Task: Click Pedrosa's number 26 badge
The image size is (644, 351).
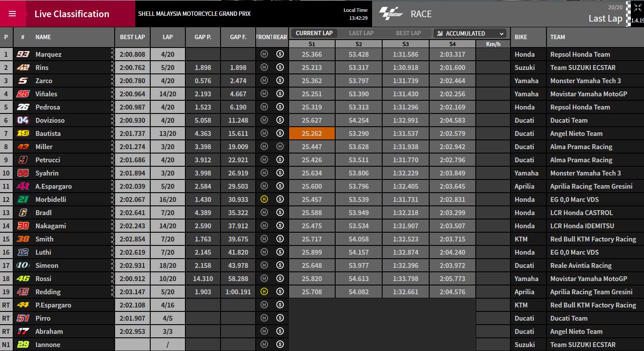Action: coord(23,107)
